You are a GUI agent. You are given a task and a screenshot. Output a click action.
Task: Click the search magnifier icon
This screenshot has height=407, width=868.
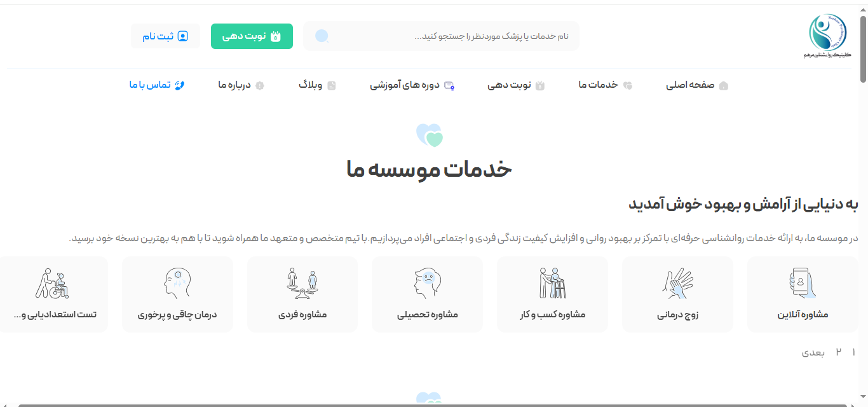(322, 36)
